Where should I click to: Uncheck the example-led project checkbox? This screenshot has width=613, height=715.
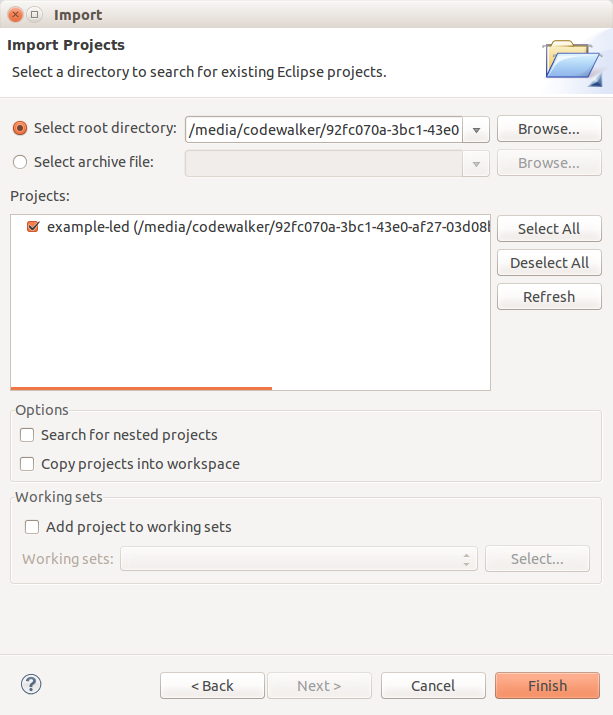pyautogui.click(x=33, y=228)
